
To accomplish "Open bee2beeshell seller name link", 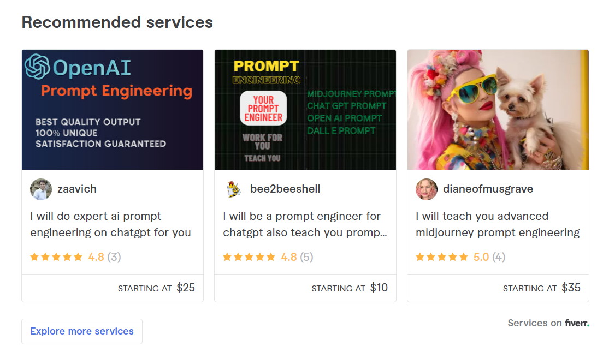I will tap(285, 189).
